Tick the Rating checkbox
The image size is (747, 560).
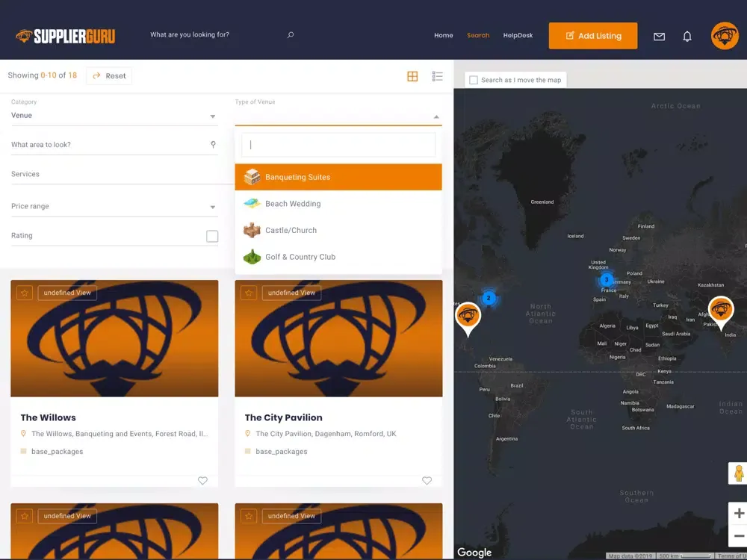tap(212, 236)
